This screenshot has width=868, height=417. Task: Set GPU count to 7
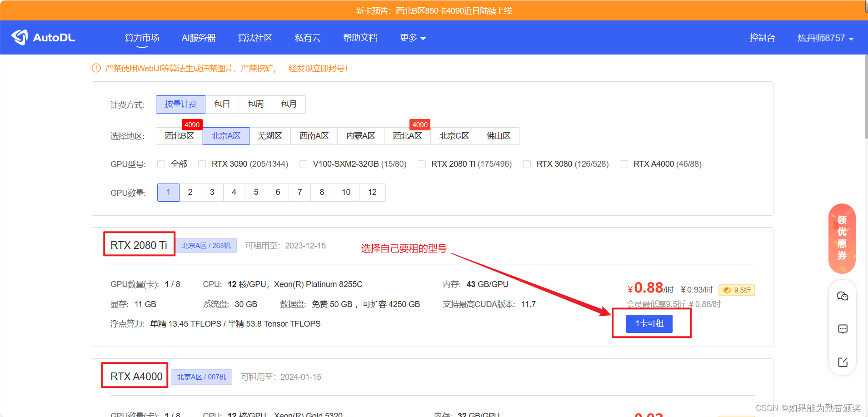(x=300, y=192)
